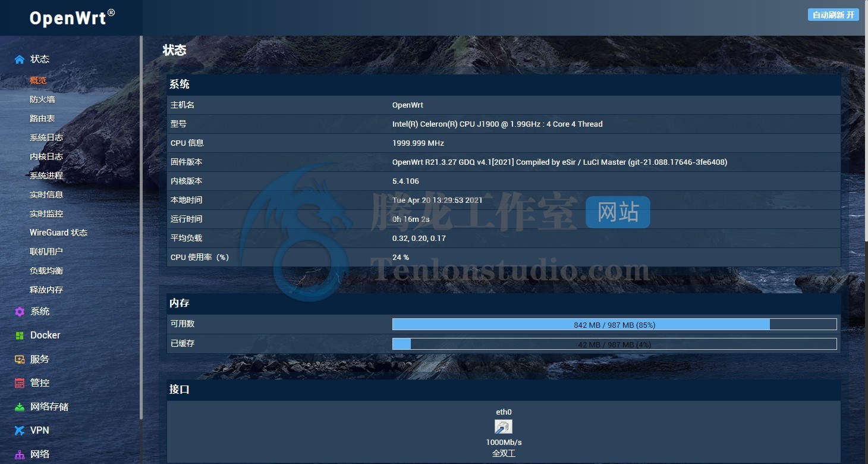868x464 pixels.
Task: Open the 路由表 page
Action: point(42,118)
